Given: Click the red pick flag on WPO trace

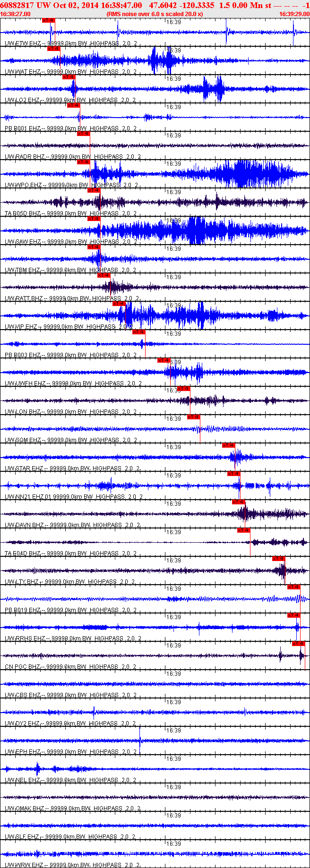Looking at the screenshot, I should 84,162.
